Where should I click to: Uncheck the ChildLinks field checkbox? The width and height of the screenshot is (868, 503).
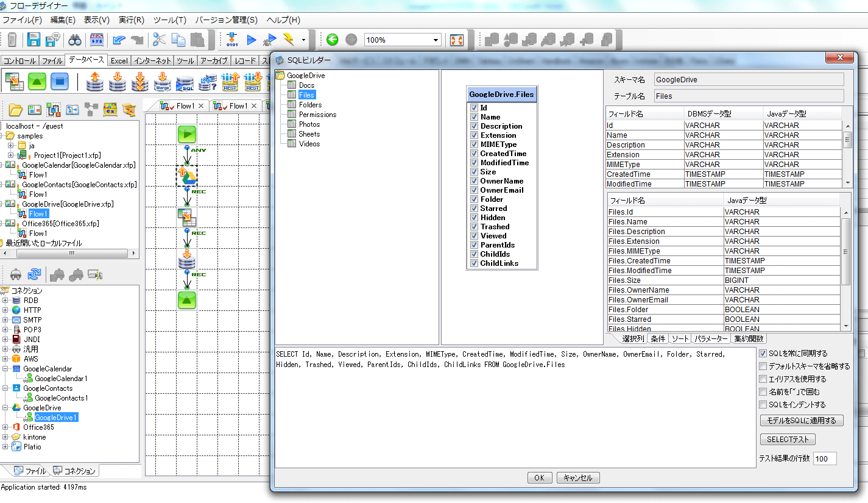474,263
